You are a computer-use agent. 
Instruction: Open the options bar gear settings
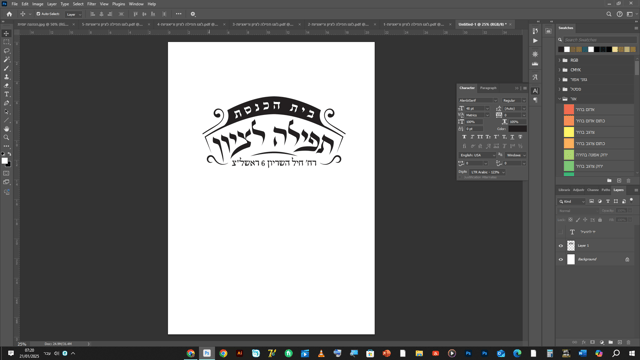[193, 14]
